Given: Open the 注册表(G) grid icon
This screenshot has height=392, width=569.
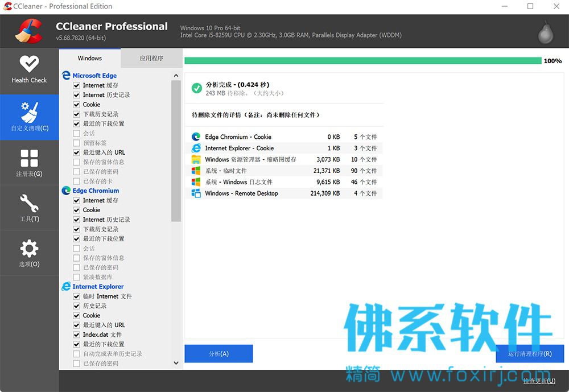Looking at the screenshot, I should [x=29, y=158].
